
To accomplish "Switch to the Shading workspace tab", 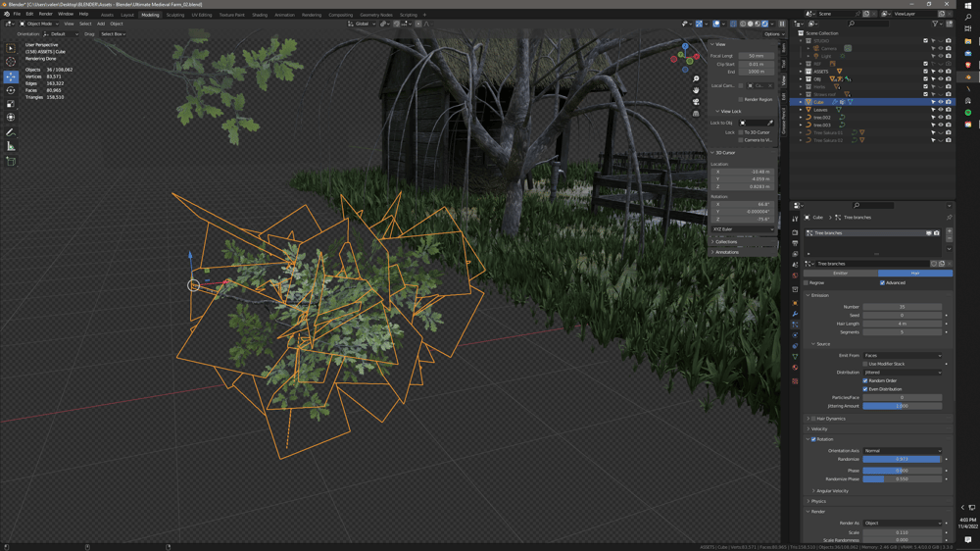I will click(x=260, y=15).
